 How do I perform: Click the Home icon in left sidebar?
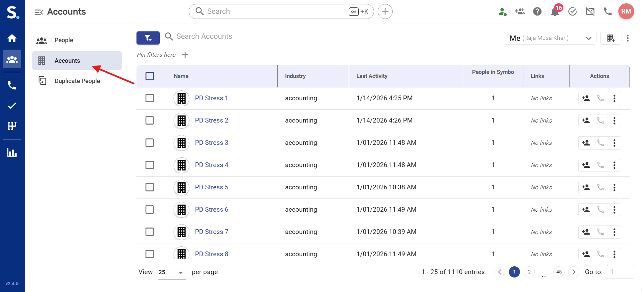[x=12, y=38]
